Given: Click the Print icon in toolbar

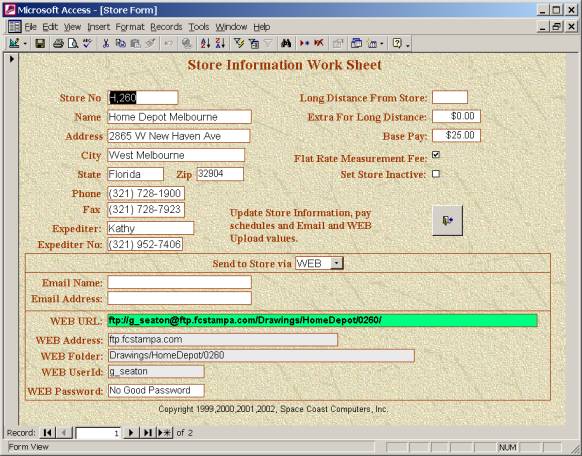Looking at the screenshot, I should pos(58,43).
